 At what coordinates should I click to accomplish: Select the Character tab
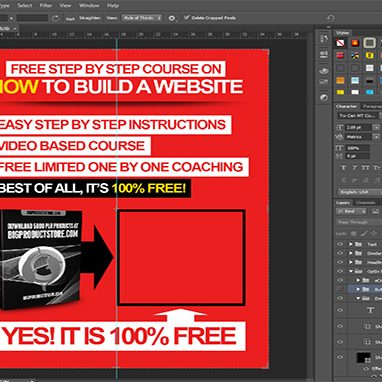click(x=346, y=106)
